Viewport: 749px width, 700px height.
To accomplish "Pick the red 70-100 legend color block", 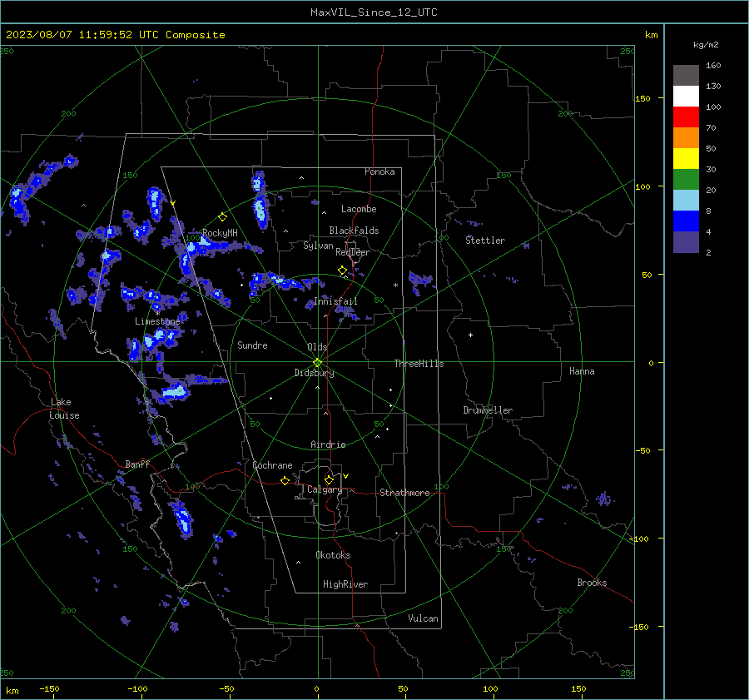I will 686,117.
